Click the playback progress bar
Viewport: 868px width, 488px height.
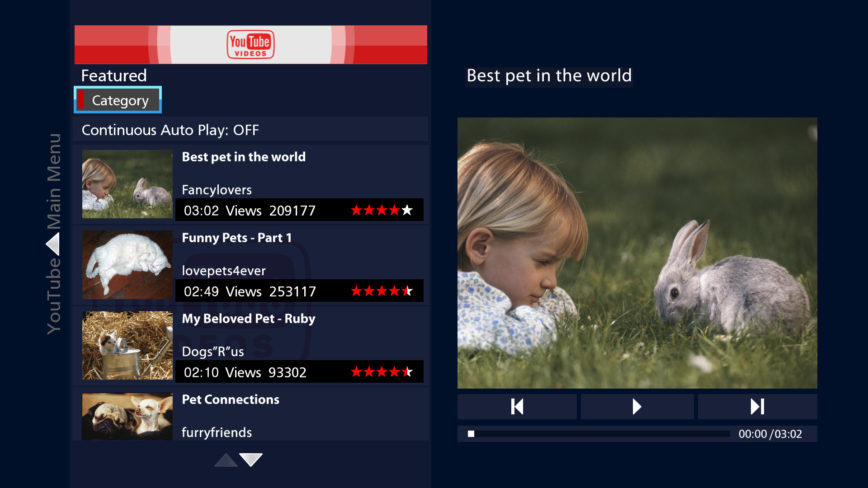point(599,434)
